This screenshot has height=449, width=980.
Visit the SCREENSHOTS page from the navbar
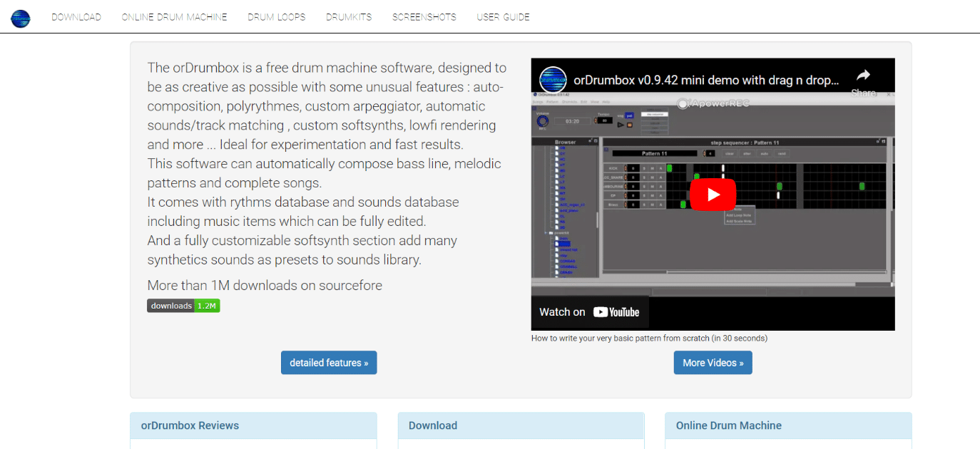424,17
